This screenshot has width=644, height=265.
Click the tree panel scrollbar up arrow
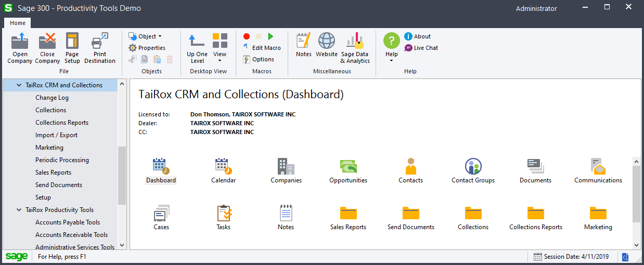coord(122,83)
